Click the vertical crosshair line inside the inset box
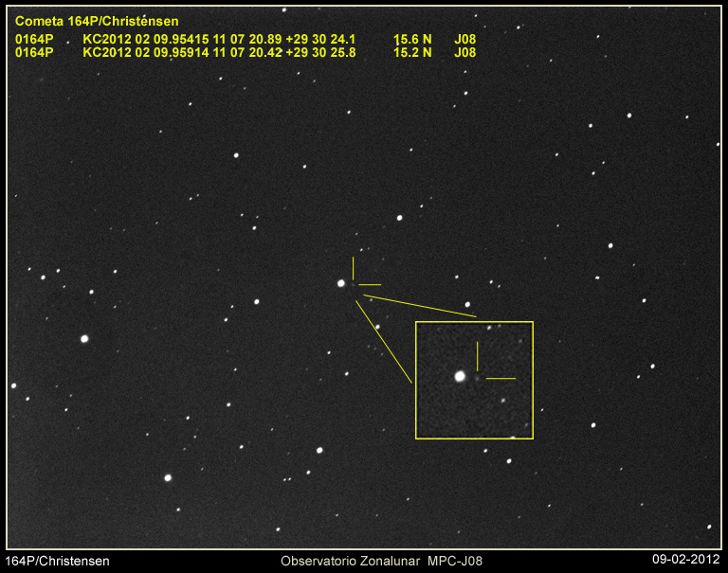This screenshot has width=728, height=573. tap(477, 356)
